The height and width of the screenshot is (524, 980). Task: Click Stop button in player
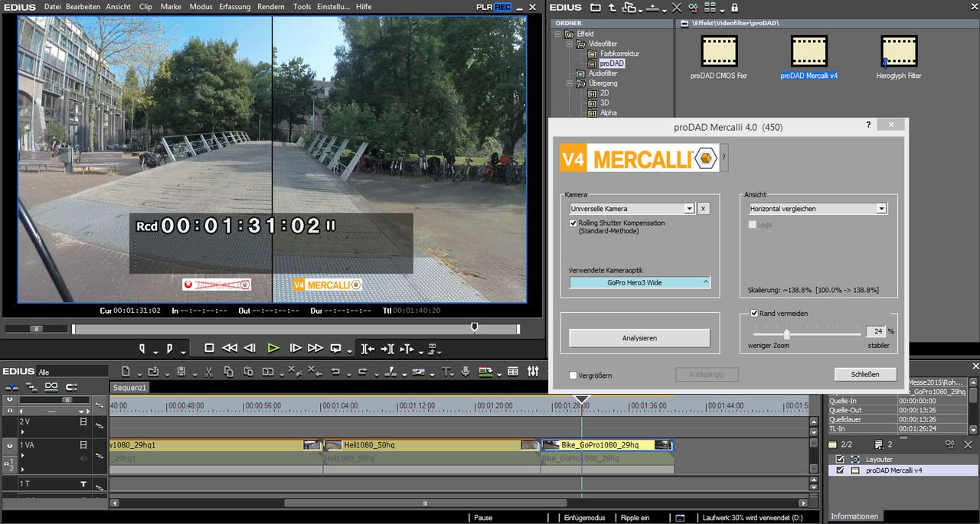click(x=209, y=348)
